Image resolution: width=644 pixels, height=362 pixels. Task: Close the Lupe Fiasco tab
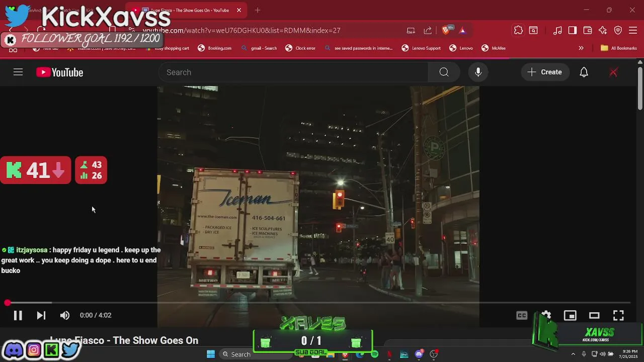pyautogui.click(x=239, y=10)
